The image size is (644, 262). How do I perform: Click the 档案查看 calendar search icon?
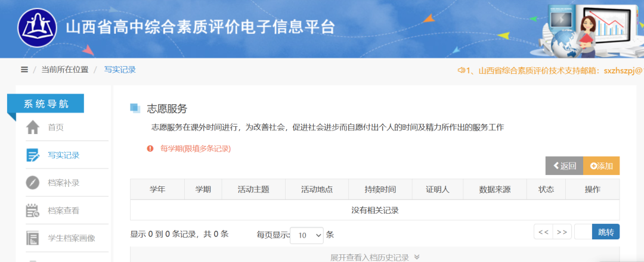pyautogui.click(x=33, y=210)
